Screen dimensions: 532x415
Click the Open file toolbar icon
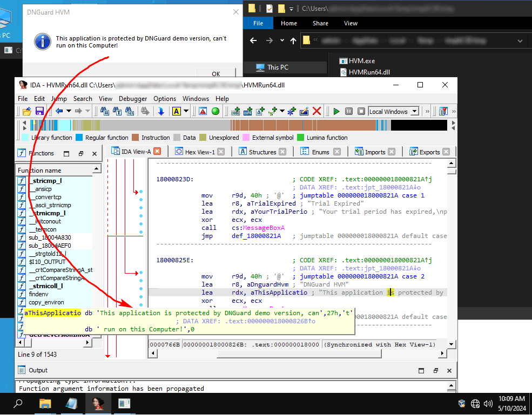click(x=26, y=111)
